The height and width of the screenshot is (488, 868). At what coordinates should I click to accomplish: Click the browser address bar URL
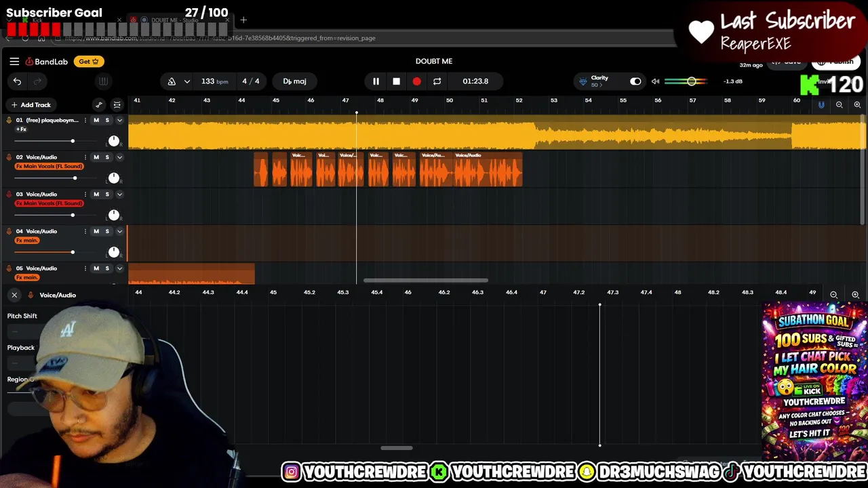pos(220,38)
